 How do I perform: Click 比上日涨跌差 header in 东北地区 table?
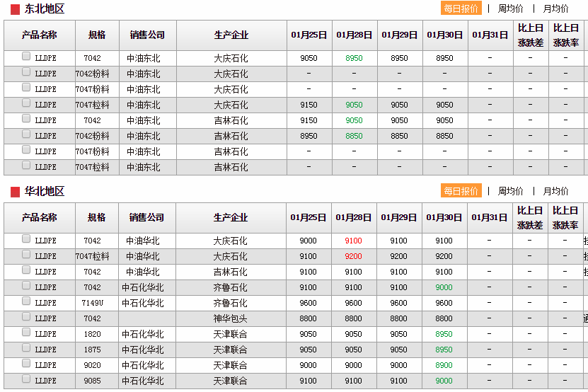pyautogui.click(x=531, y=35)
